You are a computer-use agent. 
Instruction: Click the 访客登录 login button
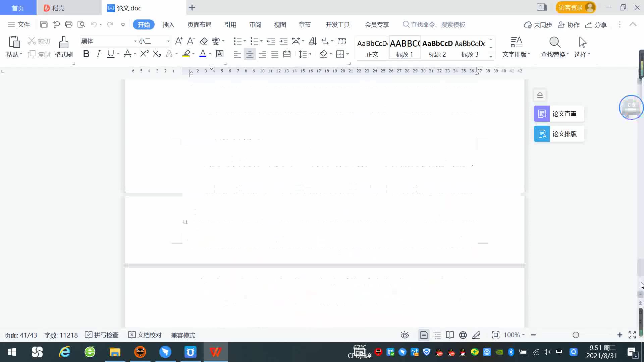(576, 7)
